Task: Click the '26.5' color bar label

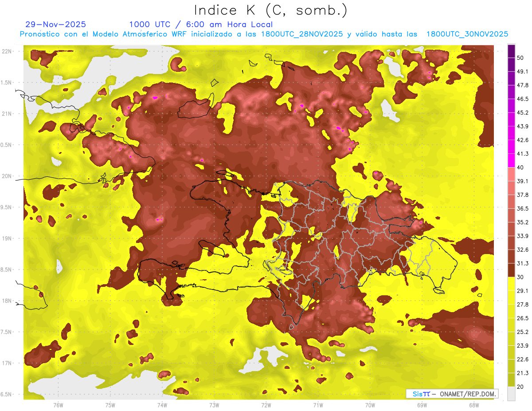Action: pos(523,318)
